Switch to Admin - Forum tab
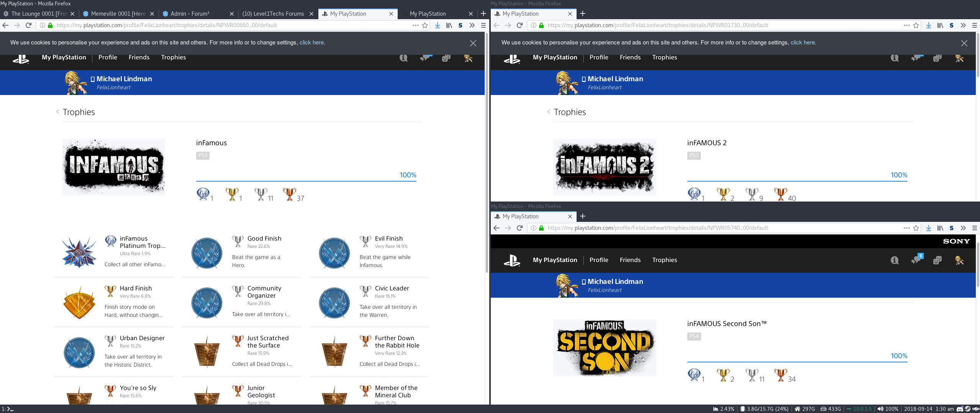The image size is (980, 413). [198, 14]
